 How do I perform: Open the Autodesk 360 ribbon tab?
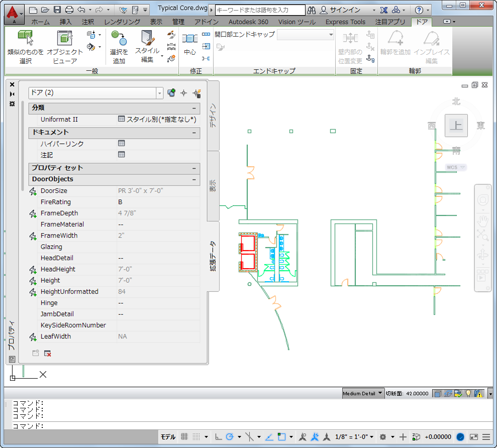[248, 22]
